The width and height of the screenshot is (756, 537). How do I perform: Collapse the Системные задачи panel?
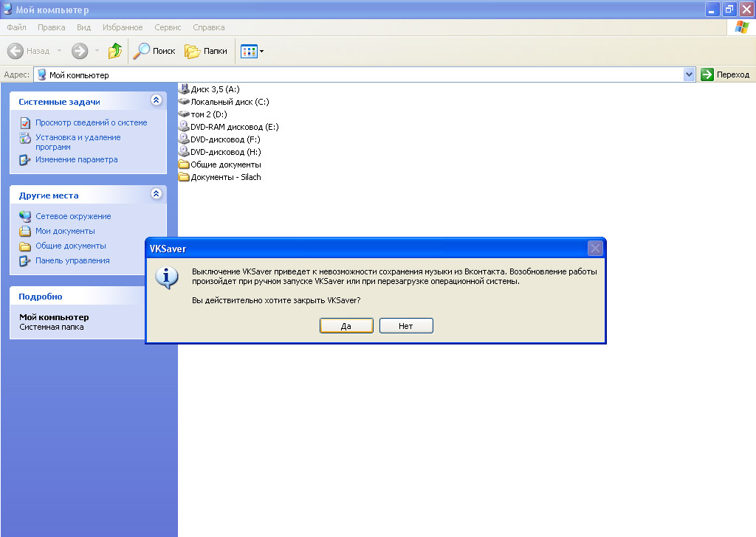tap(156, 100)
